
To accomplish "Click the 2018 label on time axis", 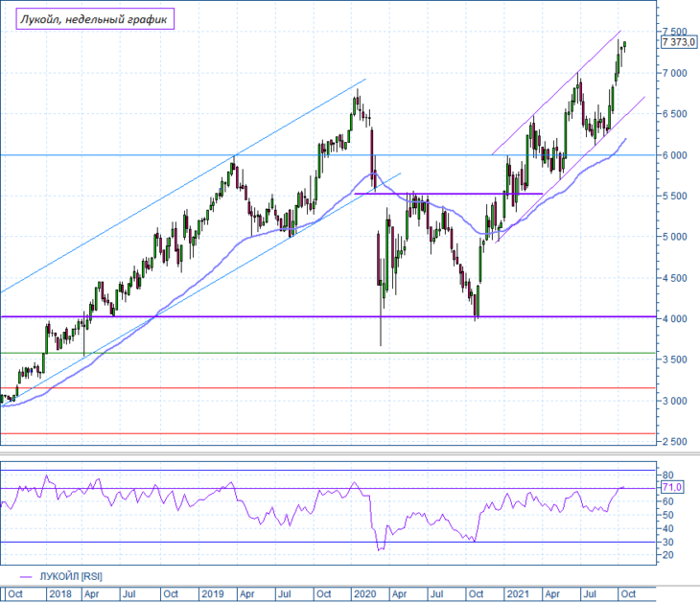I will [x=60, y=594].
